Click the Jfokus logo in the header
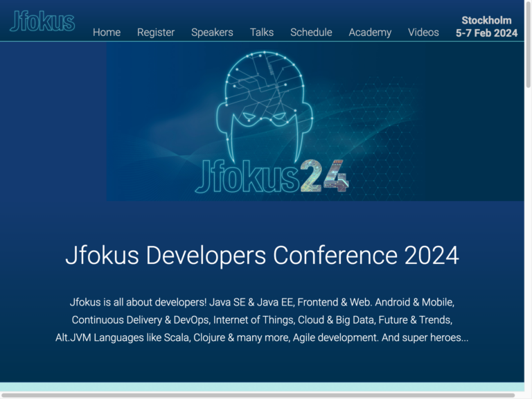This screenshot has width=532, height=399. [42, 21]
